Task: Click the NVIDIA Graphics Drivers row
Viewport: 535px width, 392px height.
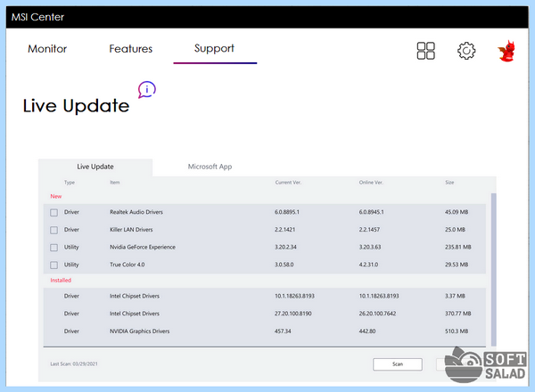Action: point(265,331)
